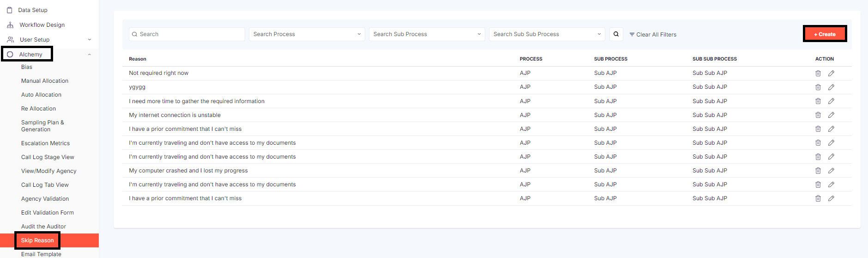This screenshot has width=868, height=258.
Task: Go to Escalation Metrics page
Action: tap(45, 143)
